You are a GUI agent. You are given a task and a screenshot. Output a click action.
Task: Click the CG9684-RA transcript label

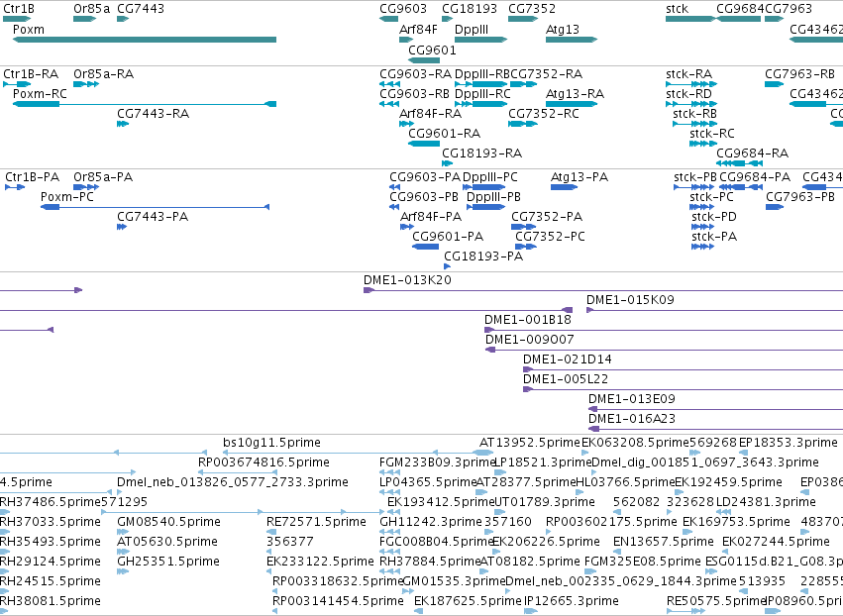[753, 154]
